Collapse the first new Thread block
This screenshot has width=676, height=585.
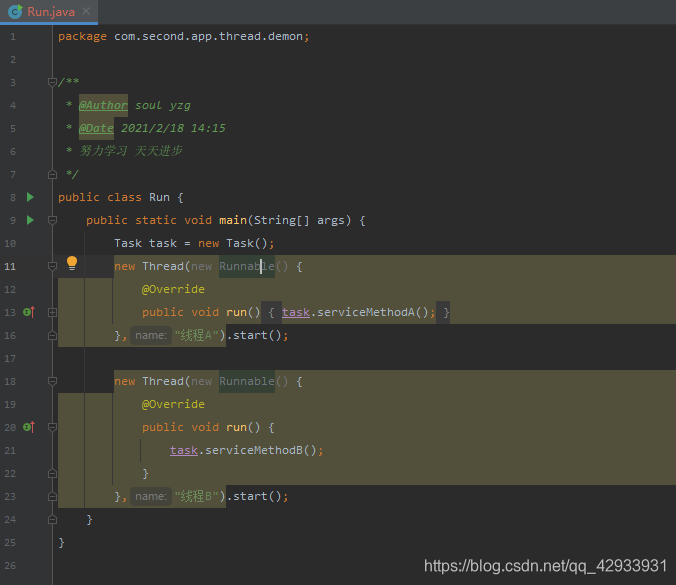52,266
